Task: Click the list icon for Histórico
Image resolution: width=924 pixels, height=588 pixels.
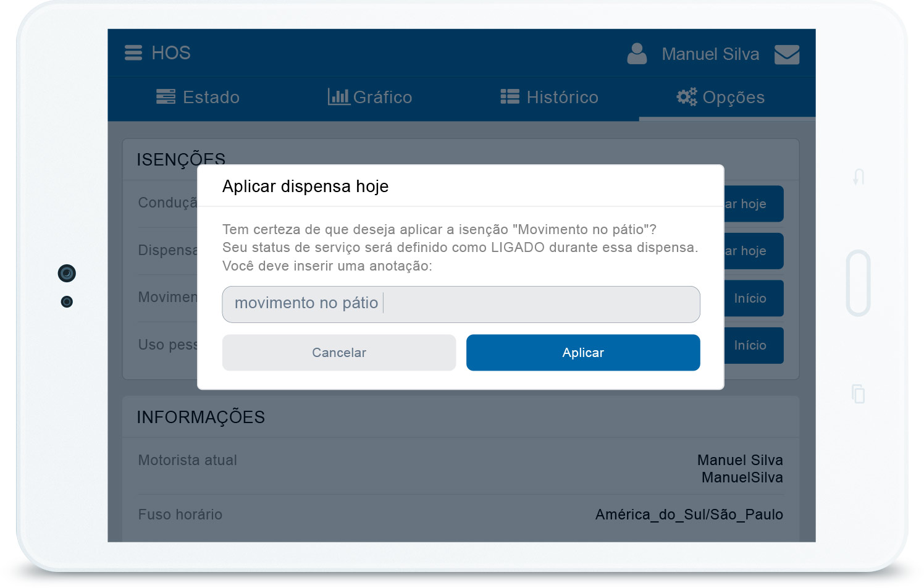Action: click(x=510, y=97)
